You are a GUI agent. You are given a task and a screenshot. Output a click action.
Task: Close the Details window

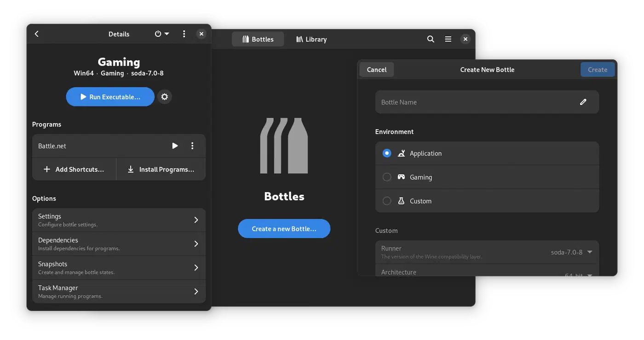201,34
